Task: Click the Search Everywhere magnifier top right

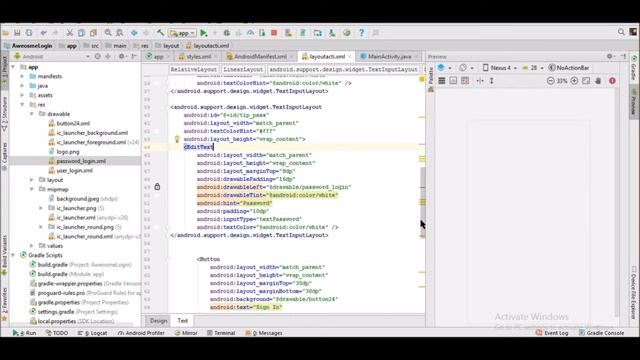Action: click(x=621, y=32)
